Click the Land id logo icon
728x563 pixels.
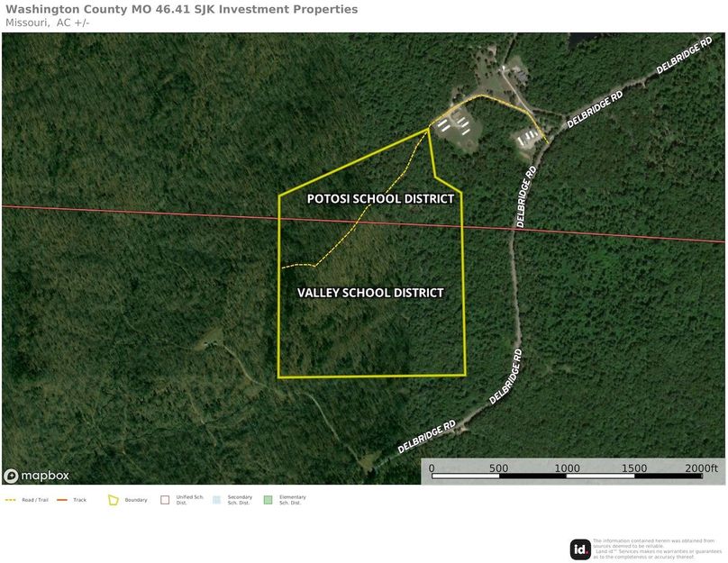point(580,549)
